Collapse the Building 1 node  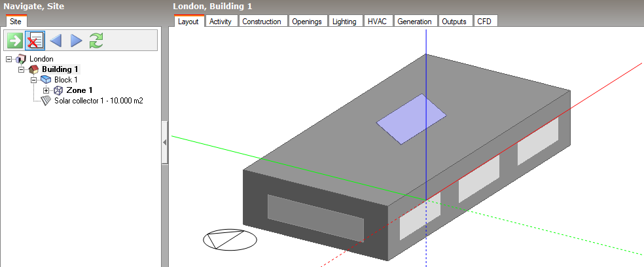click(x=21, y=69)
